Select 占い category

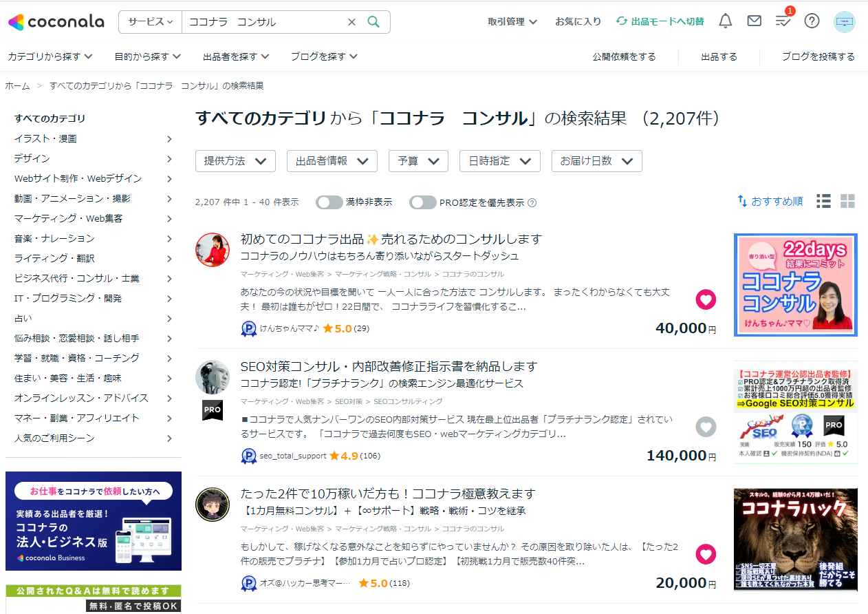[94, 318]
